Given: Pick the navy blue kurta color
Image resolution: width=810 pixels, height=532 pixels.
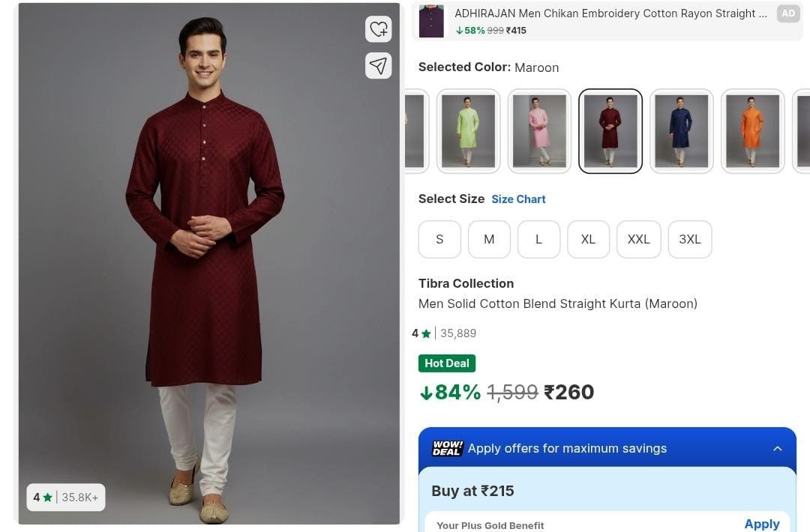Looking at the screenshot, I should tap(681, 131).
